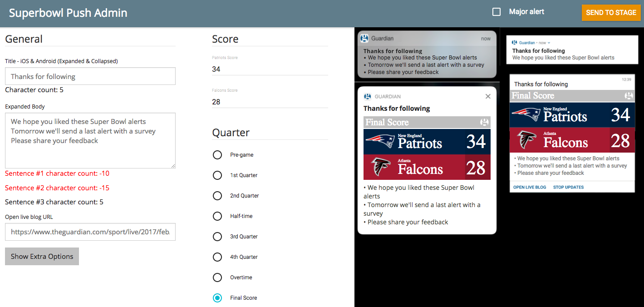644x307 pixels.
Task: Click Guardian logo on Android Final Score bar
Action: pos(629,96)
